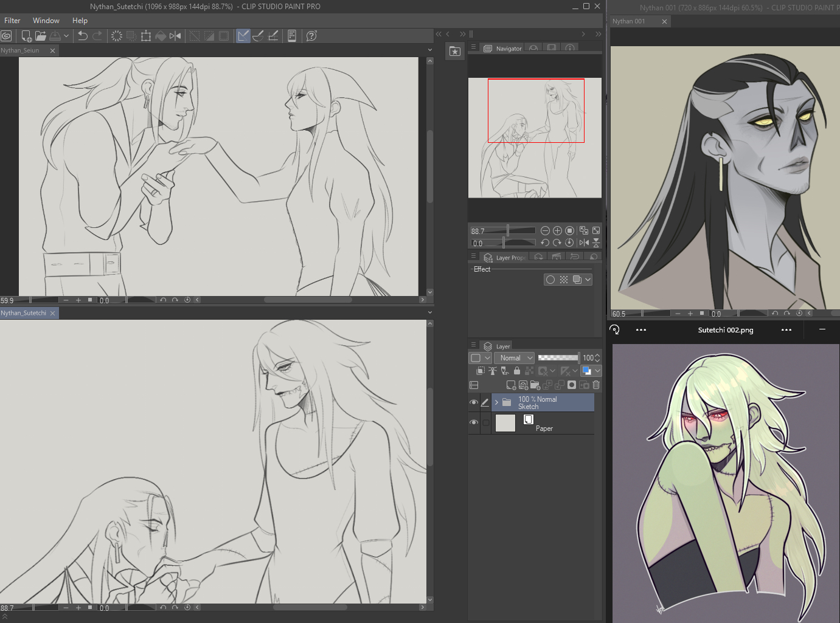The height and width of the screenshot is (623, 840).
Task: Toggle Snap to ruler in command bar
Action: tap(243, 36)
